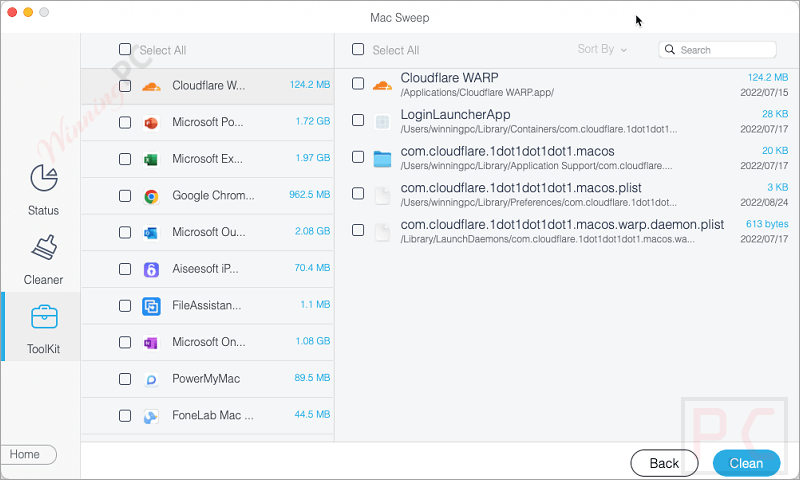Image resolution: width=800 pixels, height=480 pixels.
Task: Select the Microsoft On... row name
Action: (x=209, y=342)
